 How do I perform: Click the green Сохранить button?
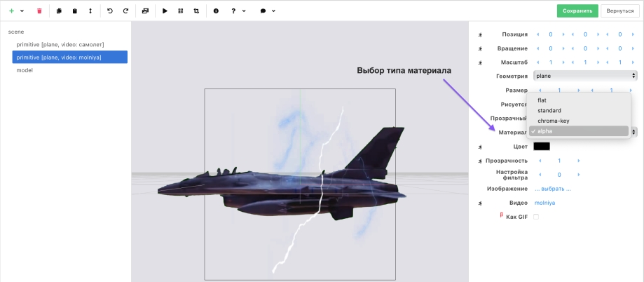[577, 11]
